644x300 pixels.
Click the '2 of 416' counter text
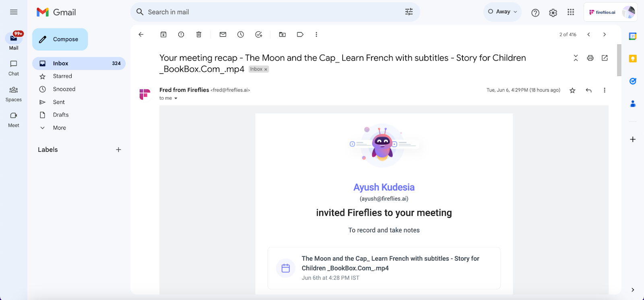point(568,35)
